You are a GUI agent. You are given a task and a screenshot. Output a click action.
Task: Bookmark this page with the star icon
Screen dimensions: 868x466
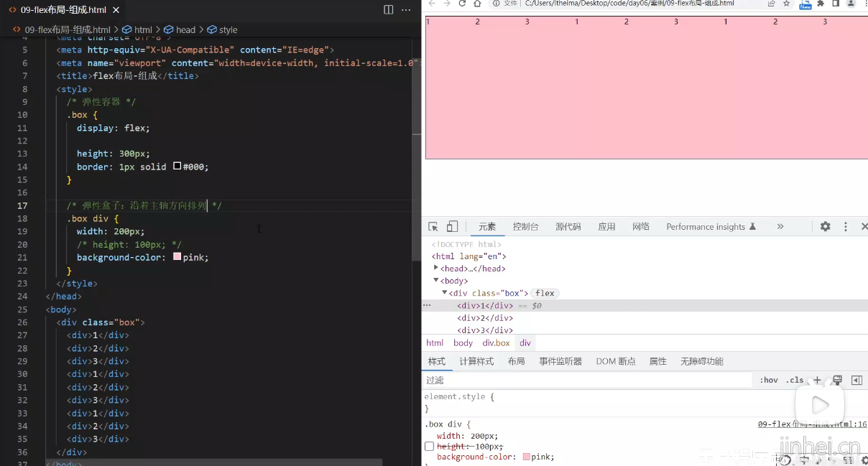click(x=787, y=4)
